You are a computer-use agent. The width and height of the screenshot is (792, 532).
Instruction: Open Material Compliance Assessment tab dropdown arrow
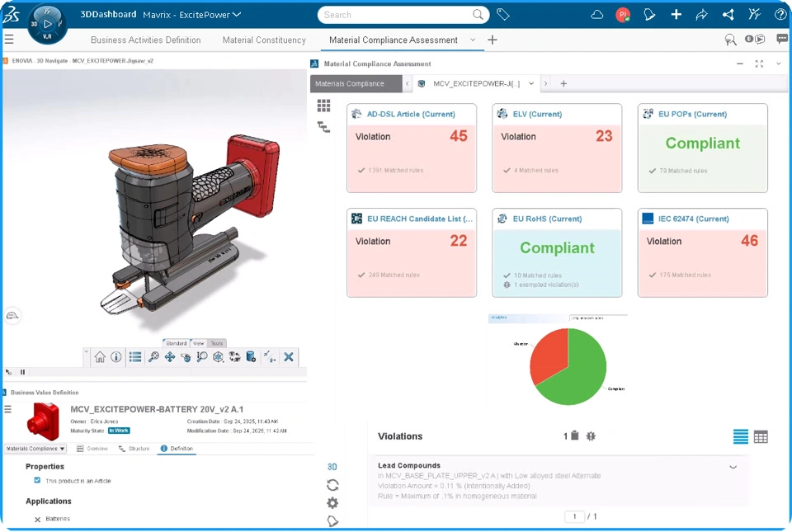[473, 40]
